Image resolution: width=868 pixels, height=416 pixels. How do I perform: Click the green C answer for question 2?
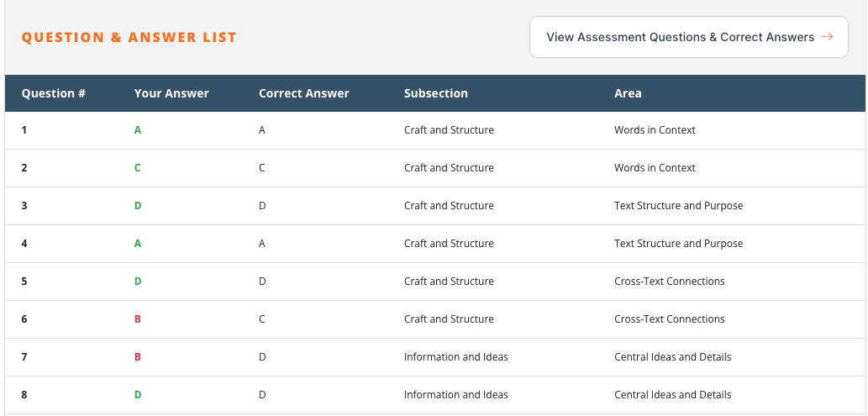pyautogui.click(x=138, y=168)
